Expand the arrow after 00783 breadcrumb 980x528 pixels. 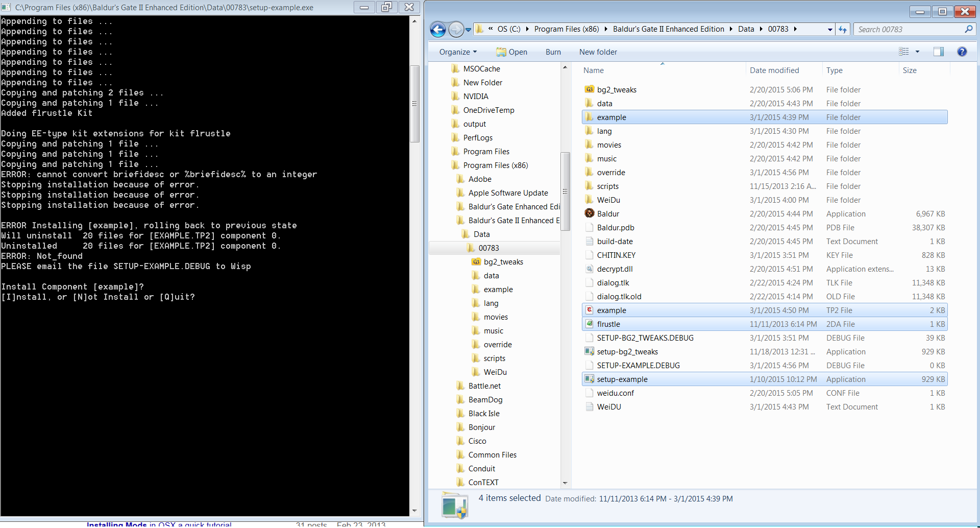tap(795, 29)
